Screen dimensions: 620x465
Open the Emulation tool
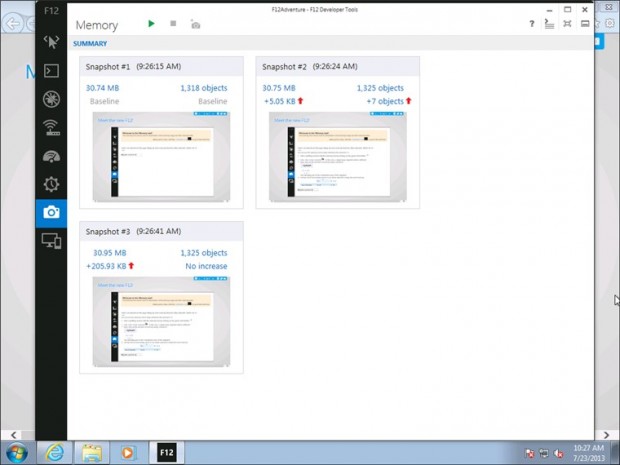[51, 241]
